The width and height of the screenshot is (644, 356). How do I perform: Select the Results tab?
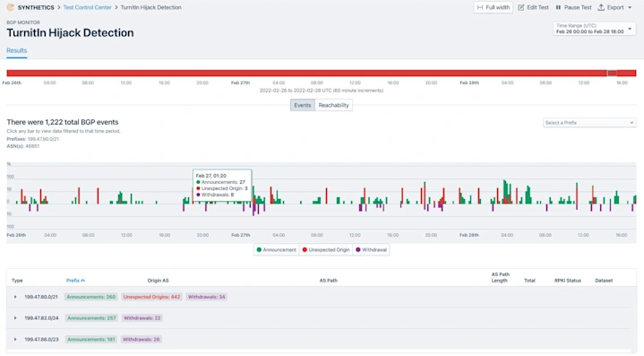point(16,50)
